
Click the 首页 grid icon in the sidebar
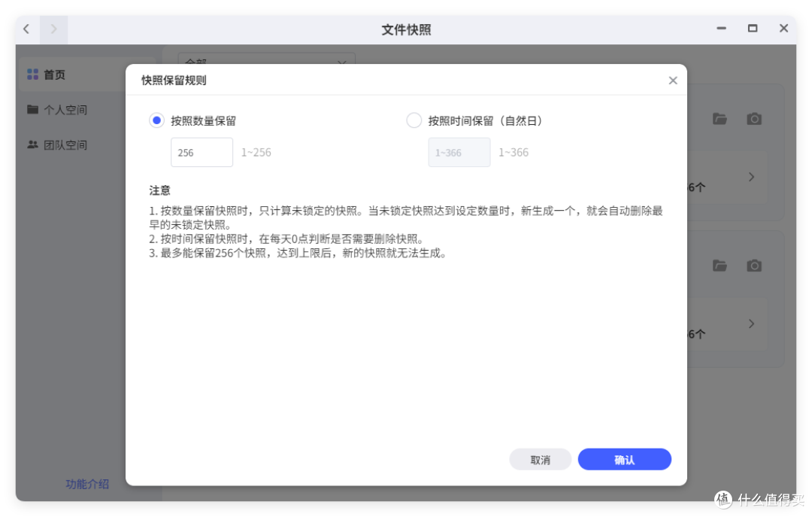[32, 75]
